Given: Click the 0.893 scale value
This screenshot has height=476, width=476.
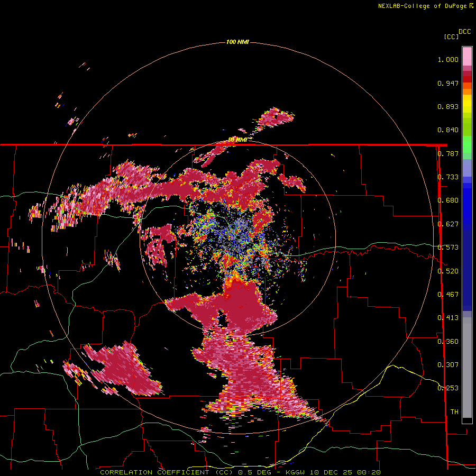Looking at the screenshot, I should (448, 106).
